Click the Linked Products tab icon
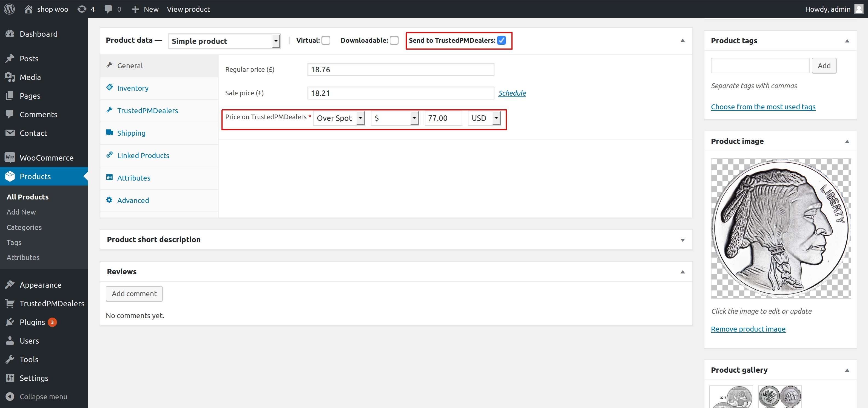Image resolution: width=868 pixels, height=408 pixels. click(x=110, y=155)
